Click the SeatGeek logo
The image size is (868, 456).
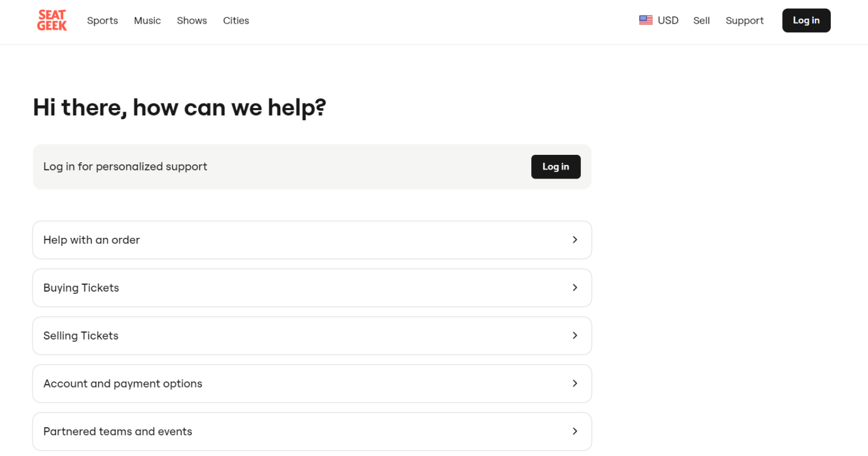click(x=52, y=20)
